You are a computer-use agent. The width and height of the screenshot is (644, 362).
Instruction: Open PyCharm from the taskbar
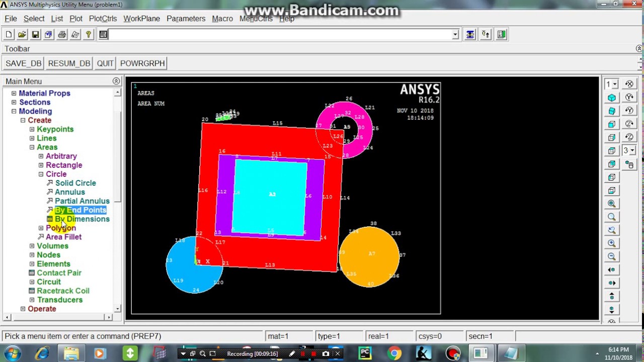pyautogui.click(x=365, y=353)
